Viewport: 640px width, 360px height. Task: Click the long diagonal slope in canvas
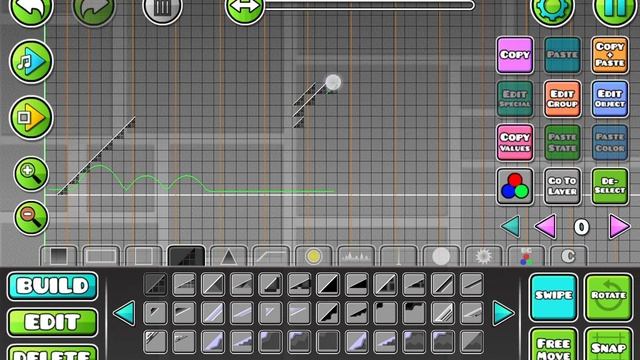coord(97,156)
